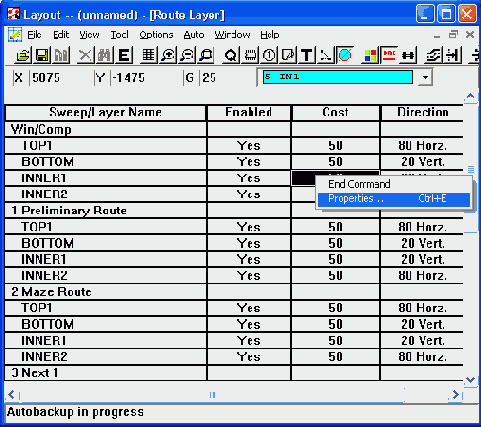
Task: Open the spreadsheet grid toolbar icon
Action: (x=148, y=55)
